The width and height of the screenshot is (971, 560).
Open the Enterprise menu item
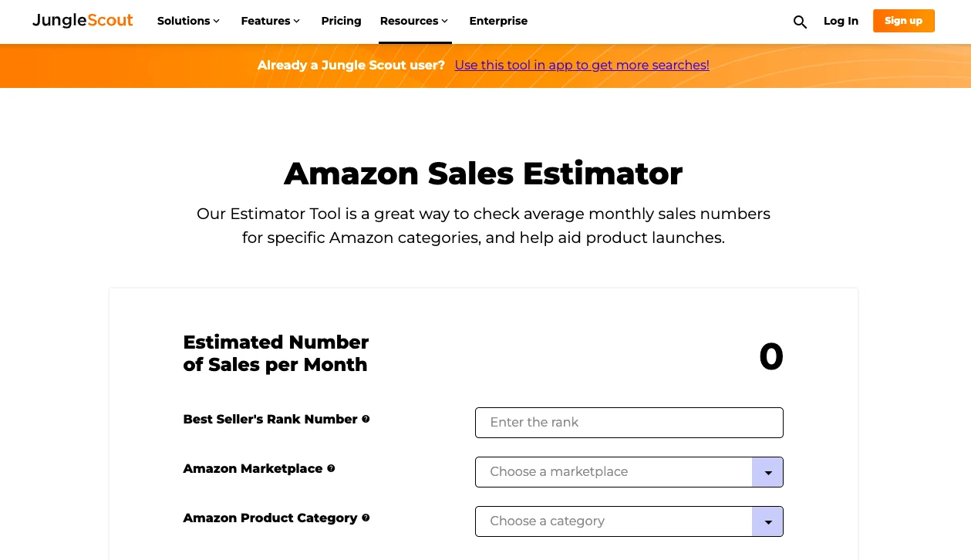click(498, 21)
